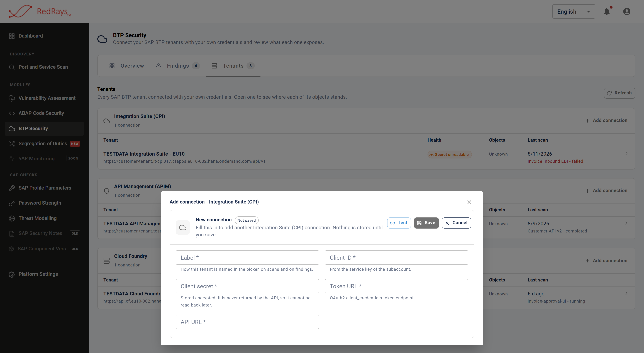
Task: Click the Client secret input field
Action: click(247, 286)
